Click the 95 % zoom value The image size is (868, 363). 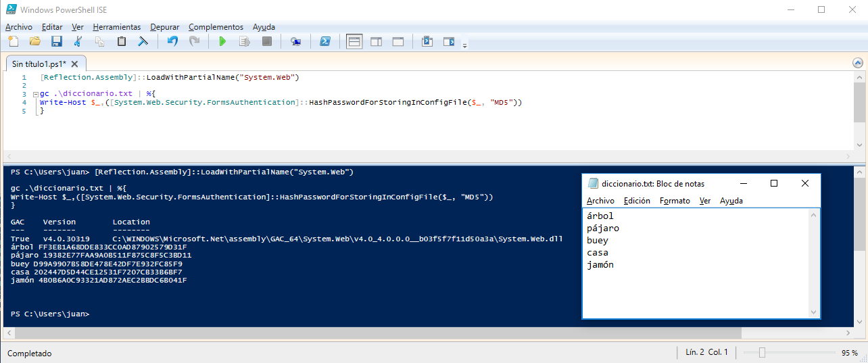[850, 353]
